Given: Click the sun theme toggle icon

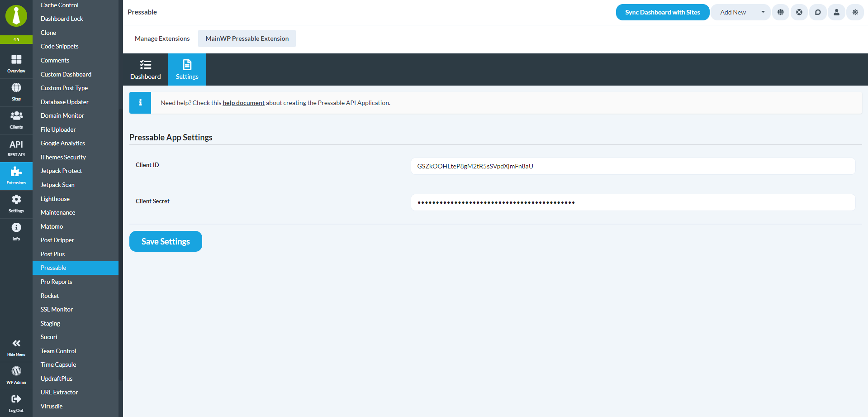Looking at the screenshot, I should point(855,12).
